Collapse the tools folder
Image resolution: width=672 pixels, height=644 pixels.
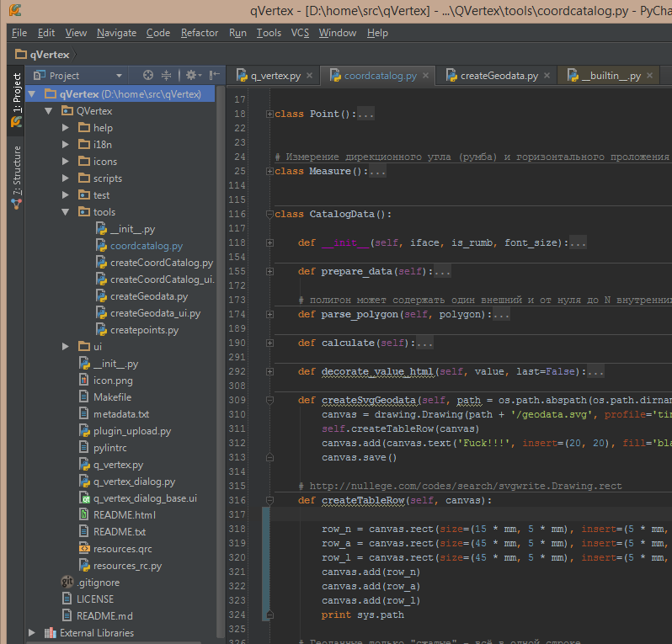[x=66, y=212]
